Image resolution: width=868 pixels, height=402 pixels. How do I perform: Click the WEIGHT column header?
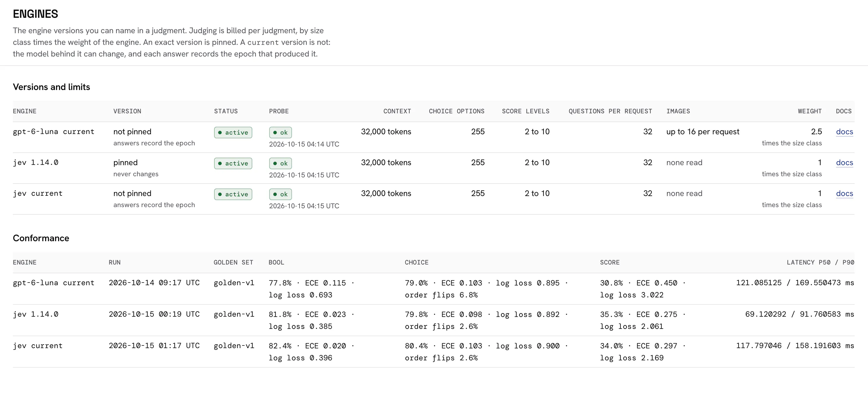point(810,111)
